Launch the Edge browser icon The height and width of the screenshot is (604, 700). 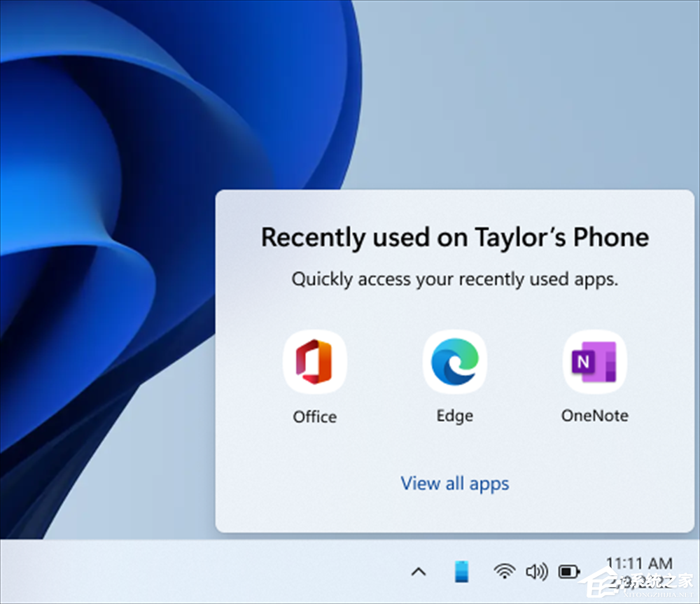[455, 362]
